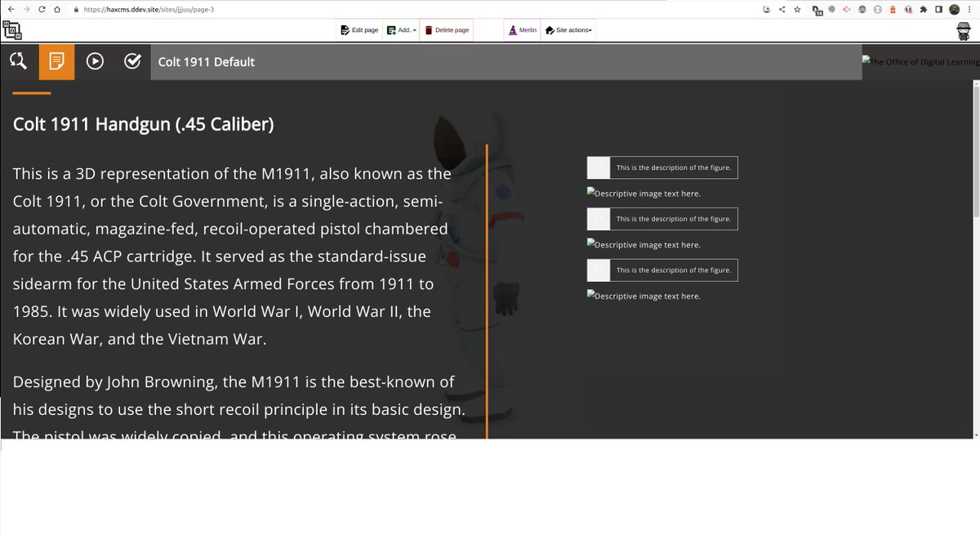Click the paragraph starting 'This is a 3D representation'
The image size is (980, 535).
point(233,256)
